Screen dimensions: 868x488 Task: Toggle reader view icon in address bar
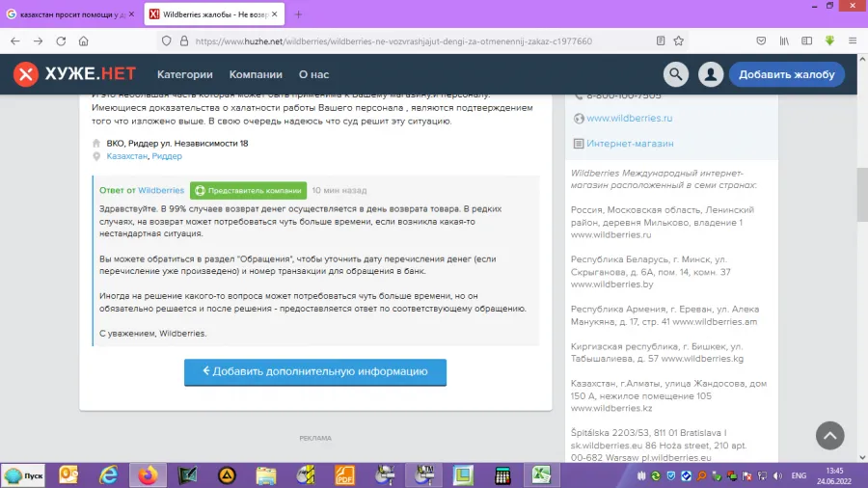(x=661, y=41)
